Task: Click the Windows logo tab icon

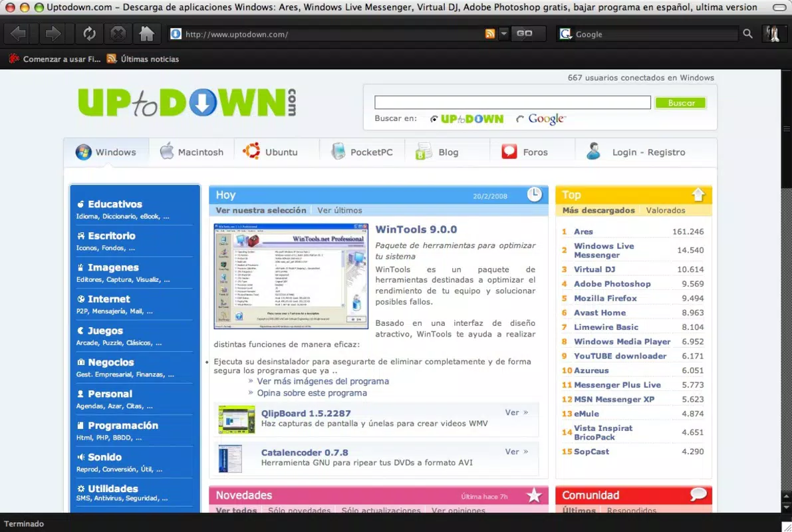Action: pos(83,152)
